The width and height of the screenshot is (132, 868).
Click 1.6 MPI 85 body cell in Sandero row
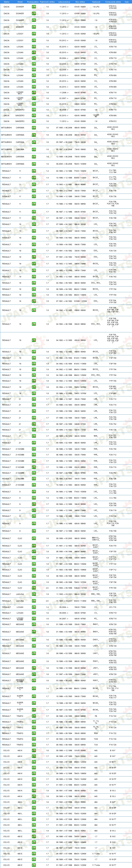[96, 115]
